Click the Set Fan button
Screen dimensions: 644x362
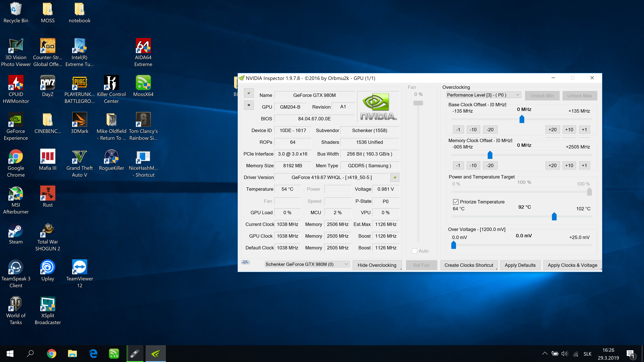tap(421, 265)
